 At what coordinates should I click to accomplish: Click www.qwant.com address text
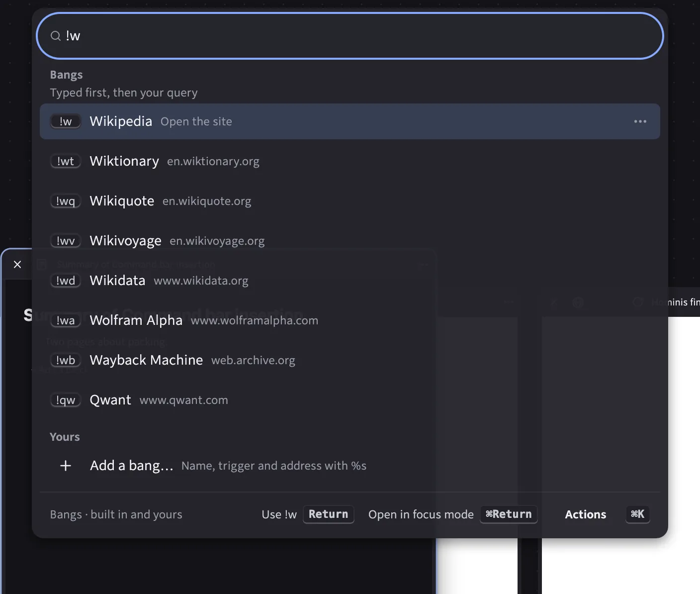183,400
